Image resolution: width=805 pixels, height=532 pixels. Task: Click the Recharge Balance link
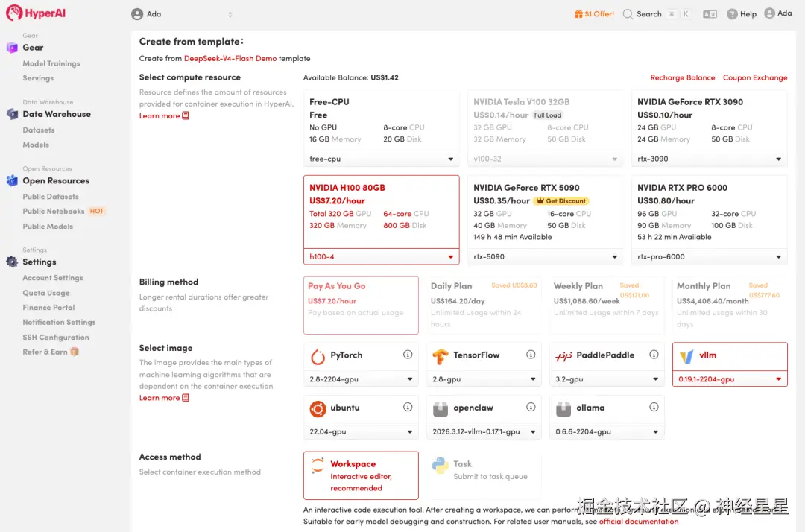click(682, 77)
